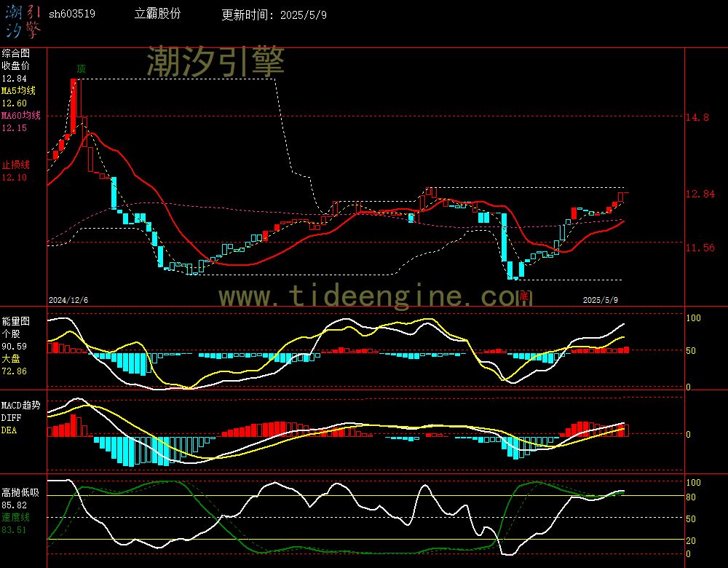Click the stock name 立霸股份
Screen dimensions: 728x568
point(157,14)
